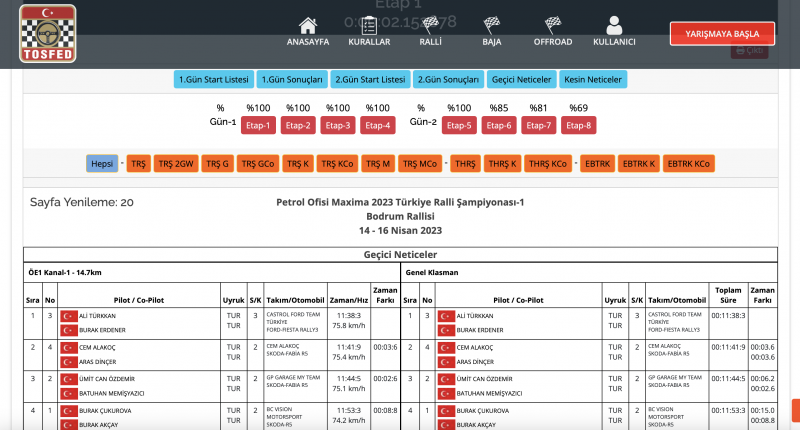This screenshot has width=800, height=430.
Task: Filter results by TRŞ M class
Action: coord(378,164)
